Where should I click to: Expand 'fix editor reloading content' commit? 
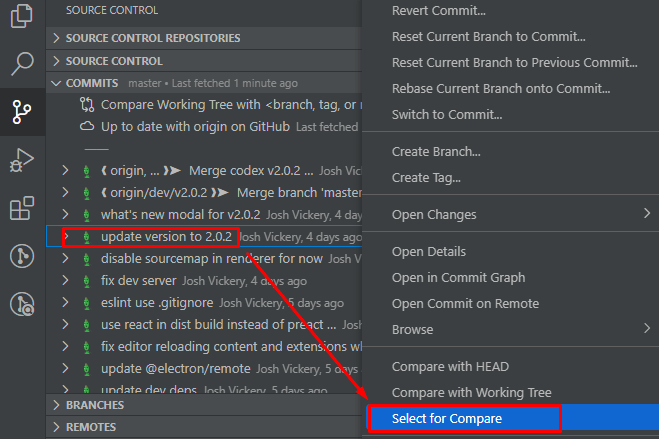coord(65,346)
